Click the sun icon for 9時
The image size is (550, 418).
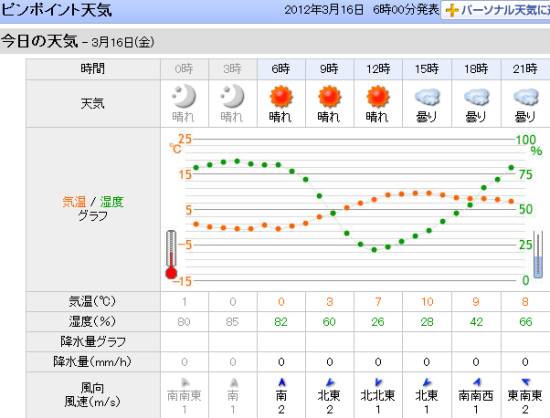tap(329, 97)
